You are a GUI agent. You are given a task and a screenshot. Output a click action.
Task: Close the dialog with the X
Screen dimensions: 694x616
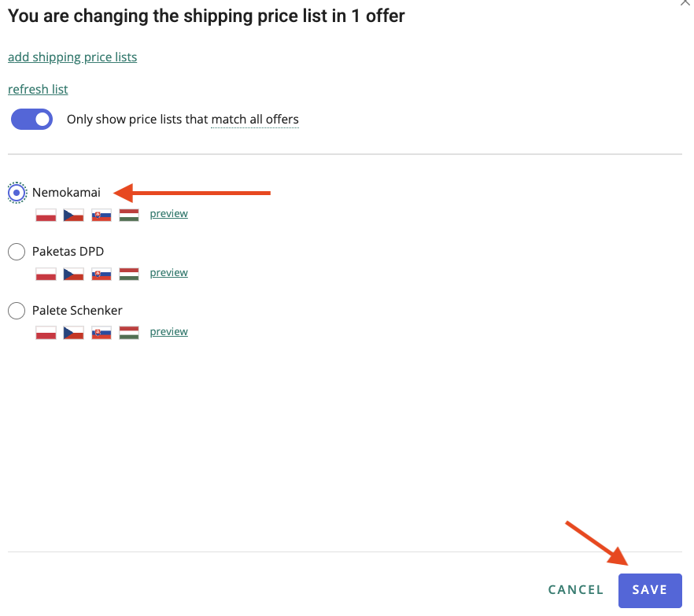pos(683,3)
